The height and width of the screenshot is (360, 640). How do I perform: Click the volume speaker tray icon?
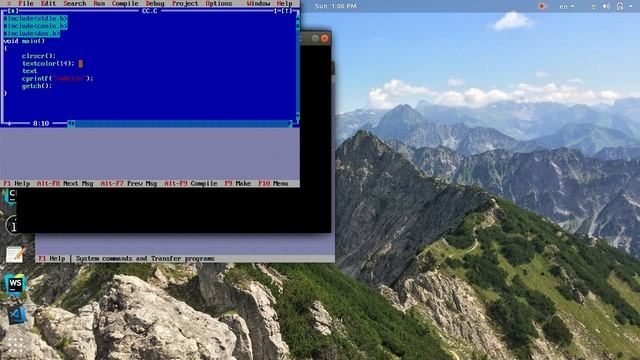coord(607,6)
